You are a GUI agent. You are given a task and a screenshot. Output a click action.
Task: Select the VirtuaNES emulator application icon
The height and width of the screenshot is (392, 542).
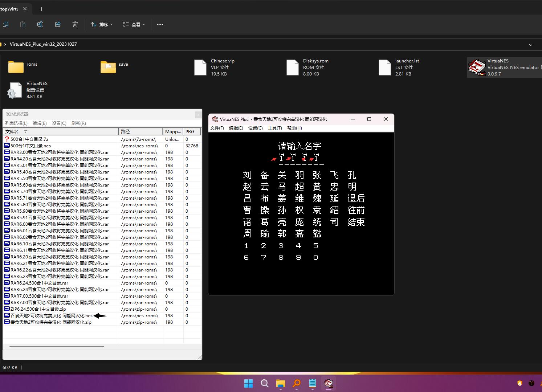pyautogui.click(x=477, y=68)
